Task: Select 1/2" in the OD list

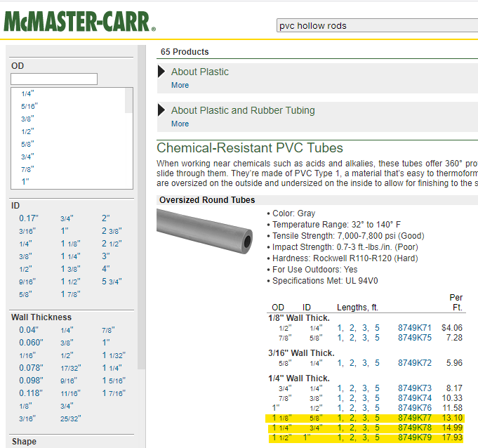Action: pos(27,132)
